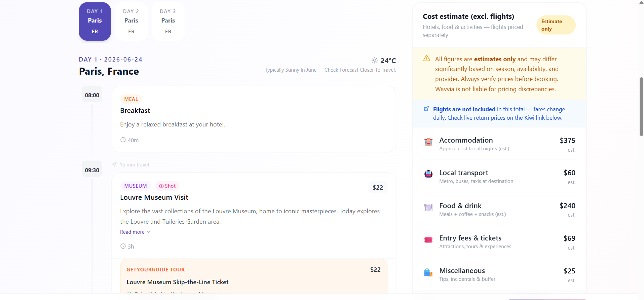The image size is (644, 300).
Task: Click the Paris, France heading
Action: tap(109, 71)
